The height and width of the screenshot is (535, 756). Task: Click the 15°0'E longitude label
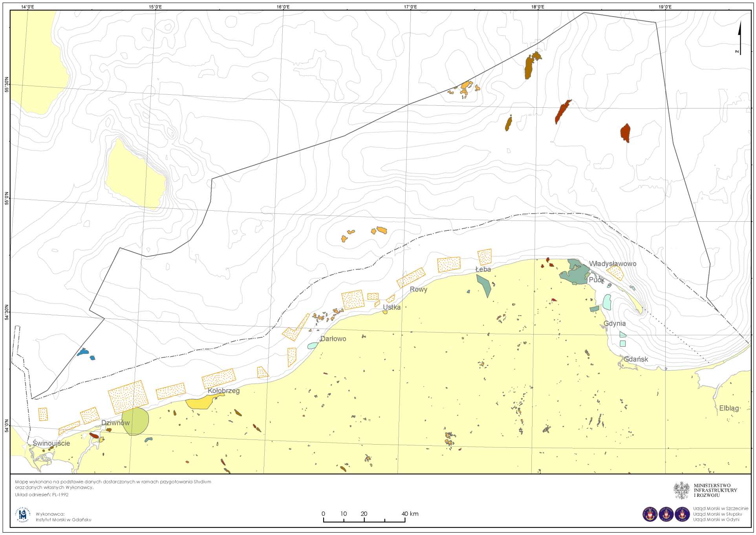pos(155,7)
